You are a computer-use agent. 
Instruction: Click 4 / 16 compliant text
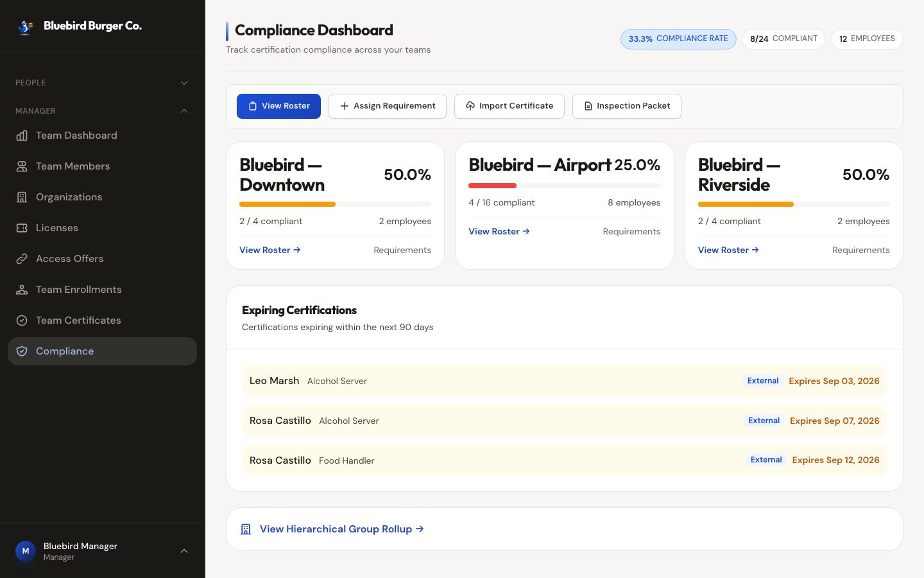502,202
